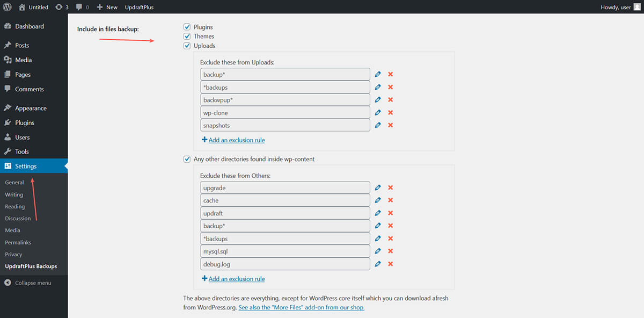Viewport: 644px width, 318px height.
Task: Open the More Files add-on shop link
Action: point(302,307)
